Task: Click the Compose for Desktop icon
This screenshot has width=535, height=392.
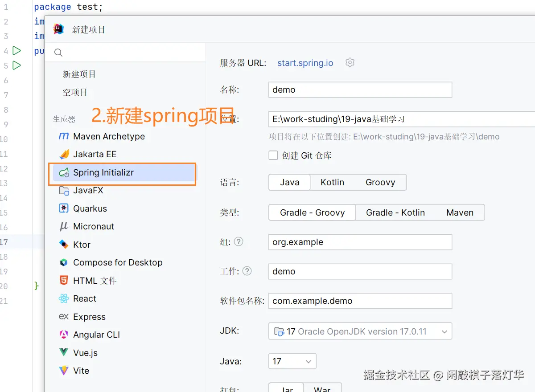Action: (x=64, y=262)
